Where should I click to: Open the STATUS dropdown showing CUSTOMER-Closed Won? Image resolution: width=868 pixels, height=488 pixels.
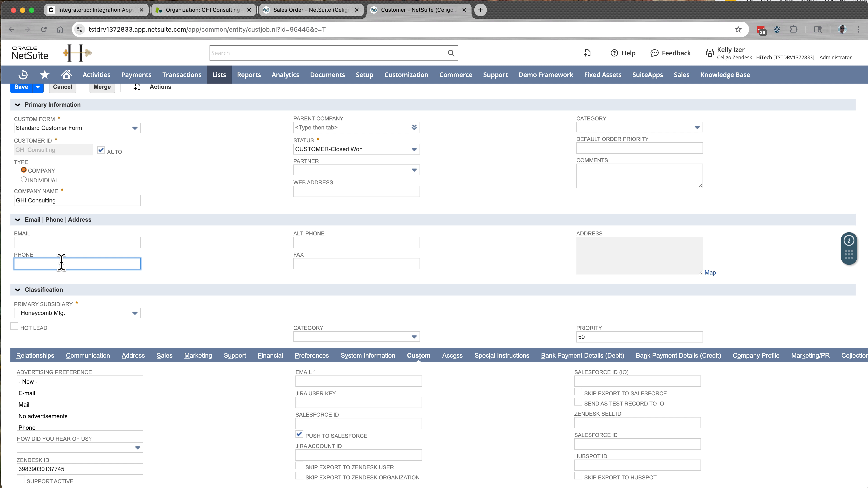pos(414,149)
